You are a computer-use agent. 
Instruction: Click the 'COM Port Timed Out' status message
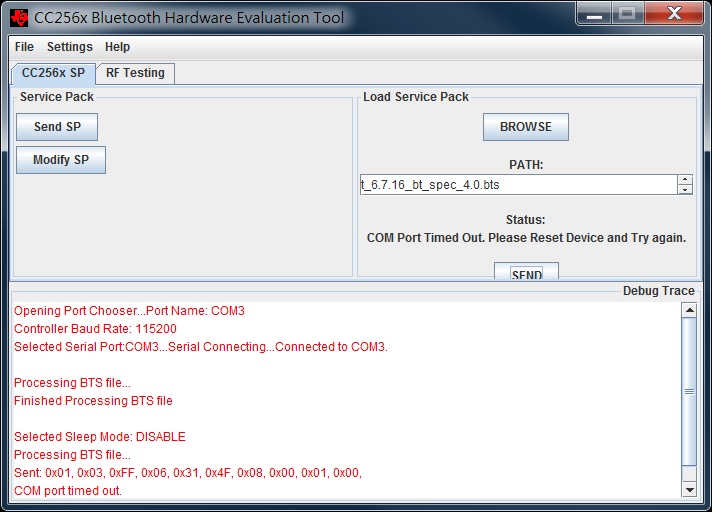click(526, 238)
